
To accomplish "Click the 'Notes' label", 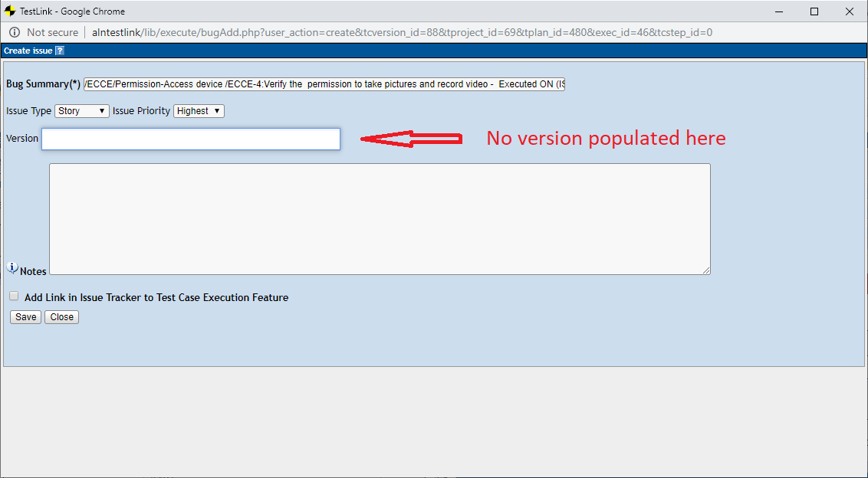I will (x=33, y=271).
